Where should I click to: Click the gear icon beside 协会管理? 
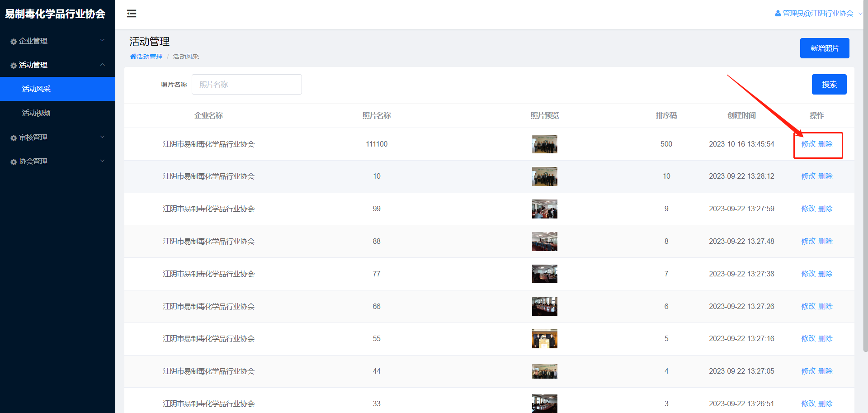coord(14,162)
